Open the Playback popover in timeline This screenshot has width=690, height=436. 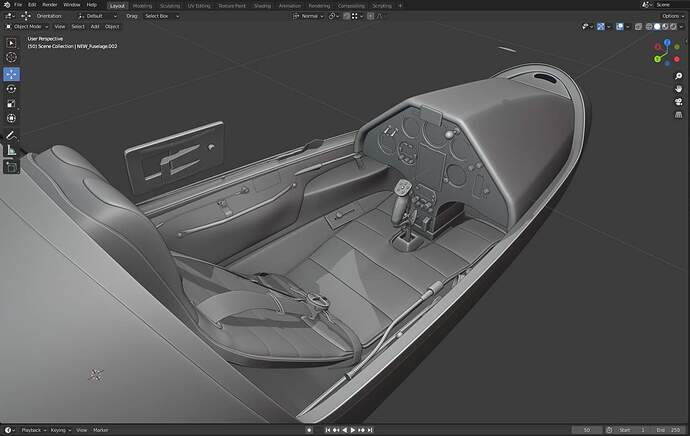[33, 430]
